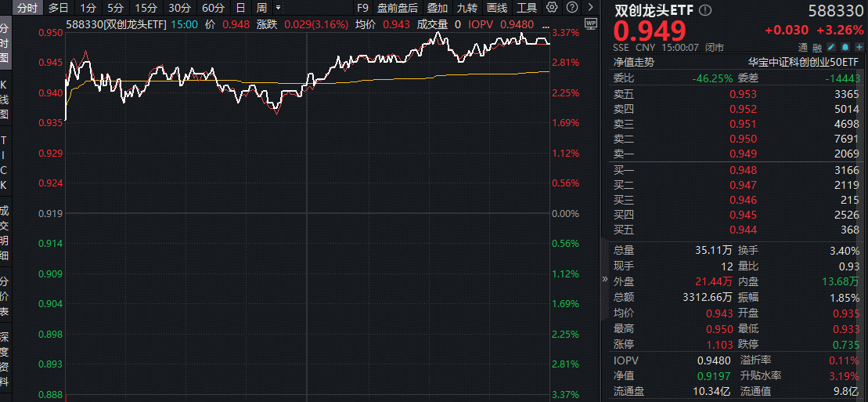Click the 融 margin badge

[816, 47]
